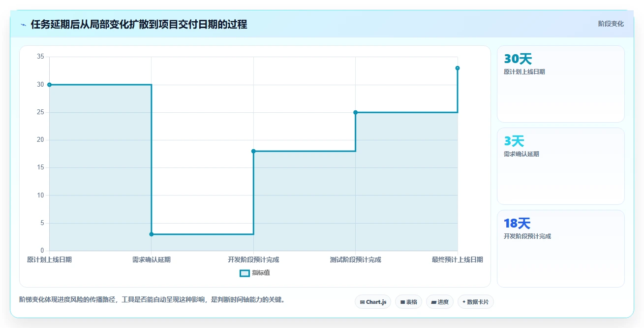
Task: Click the chart title 任务延期后从局部变化扩散
Action: tap(139, 24)
